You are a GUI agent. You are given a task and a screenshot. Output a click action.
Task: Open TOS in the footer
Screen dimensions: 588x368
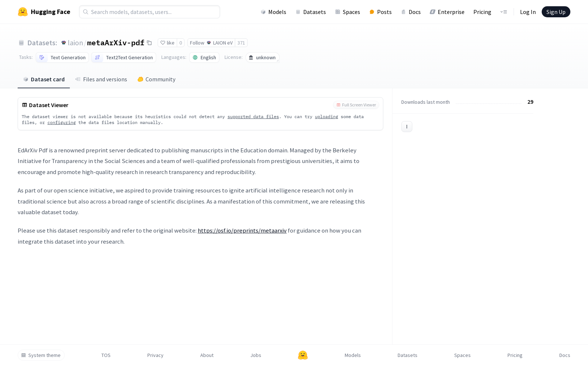(x=106, y=355)
